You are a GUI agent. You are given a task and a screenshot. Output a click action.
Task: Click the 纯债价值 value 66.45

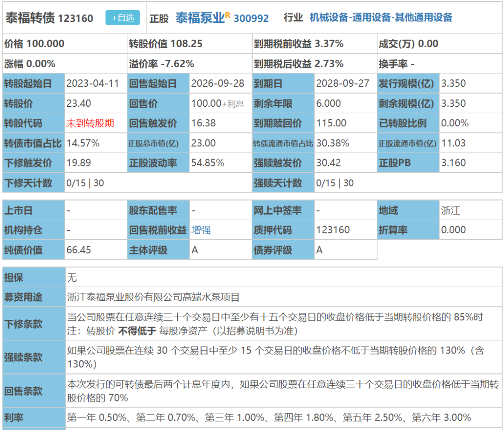pos(78,250)
